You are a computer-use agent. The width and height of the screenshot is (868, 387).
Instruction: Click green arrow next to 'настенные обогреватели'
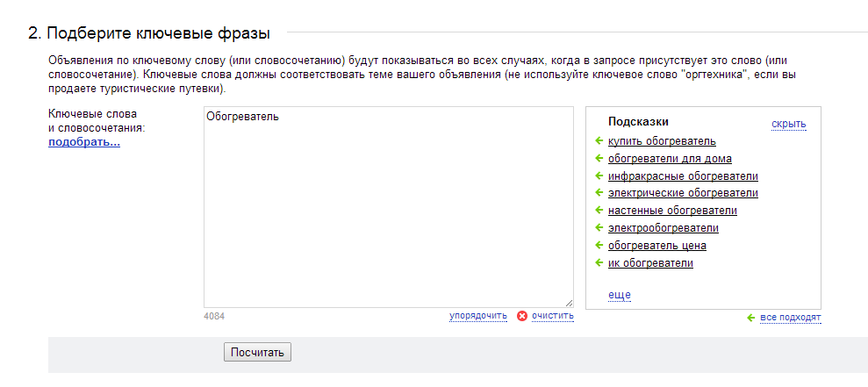click(x=599, y=211)
